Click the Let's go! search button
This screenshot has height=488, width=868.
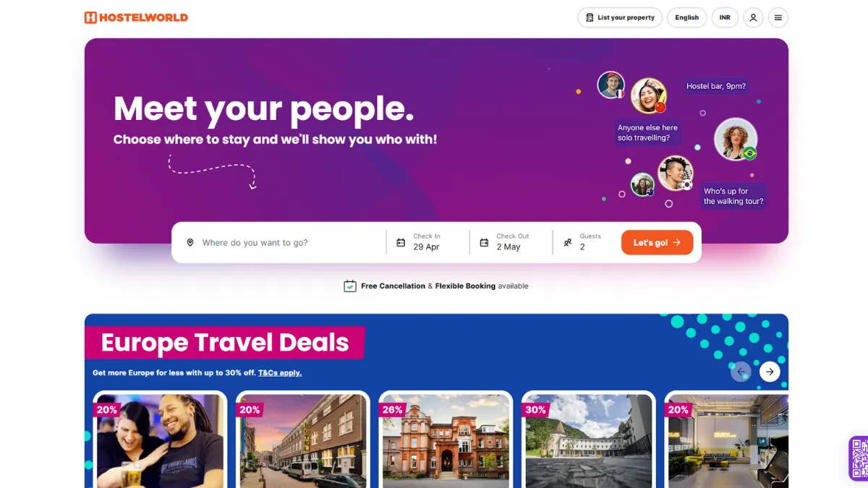click(x=657, y=243)
